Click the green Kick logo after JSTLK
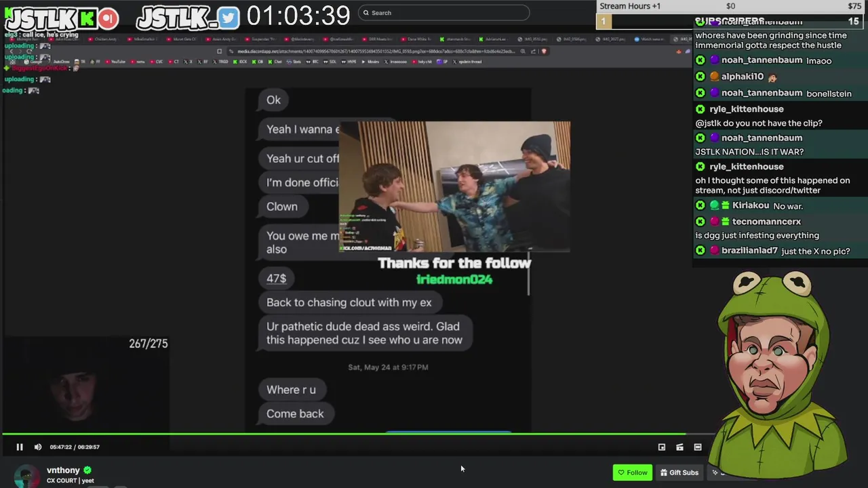This screenshot has height=488, width=868. pyautogui.click(x=86, y=18)
